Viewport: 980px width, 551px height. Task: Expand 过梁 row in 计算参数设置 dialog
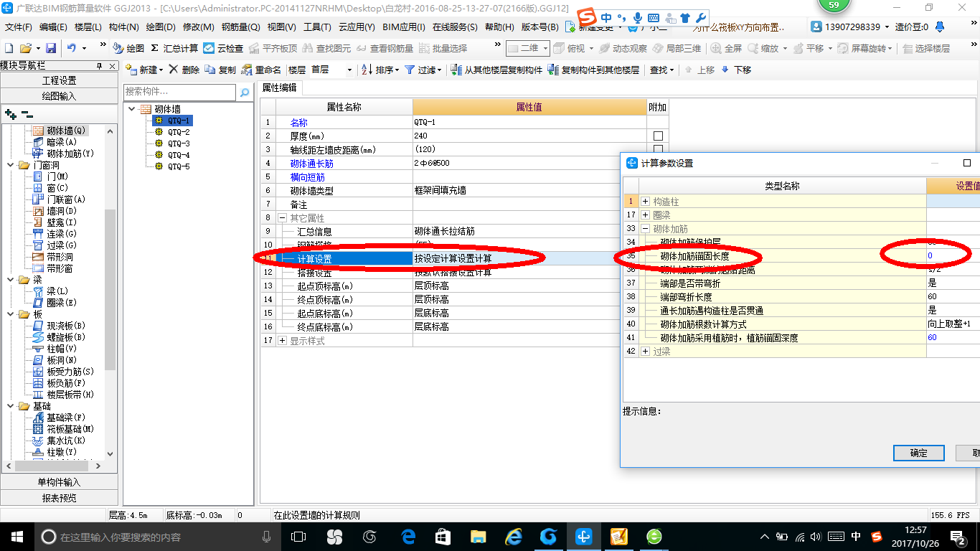click(x=646, y=351)
